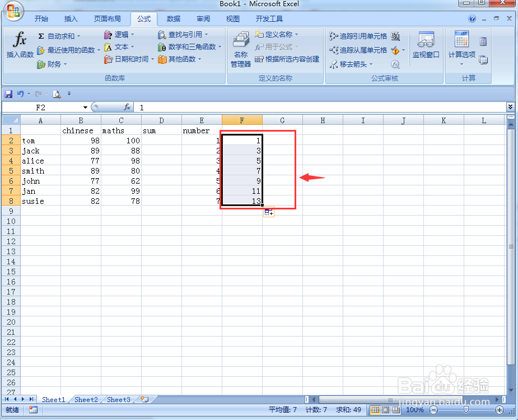Open More Functions (其他函数) list
Image resolution: width=518 pixels, height=420 pixels.
pos(179,59)
